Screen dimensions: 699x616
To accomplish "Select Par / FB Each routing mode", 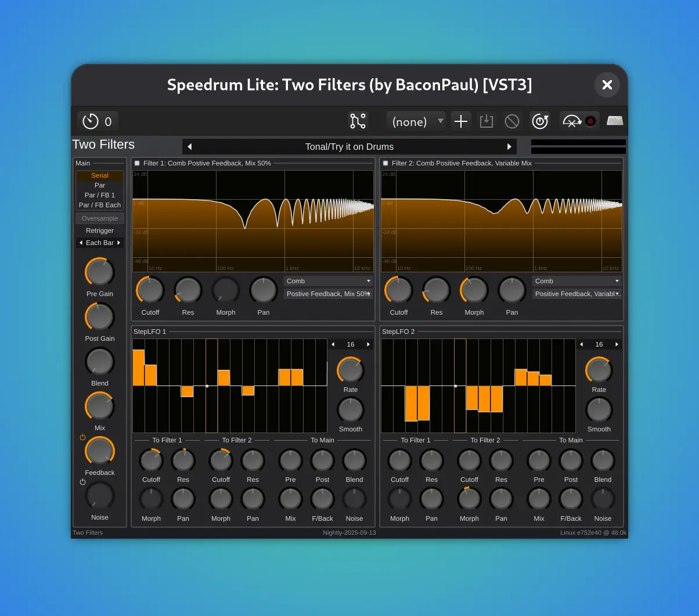I will (100, 205).
